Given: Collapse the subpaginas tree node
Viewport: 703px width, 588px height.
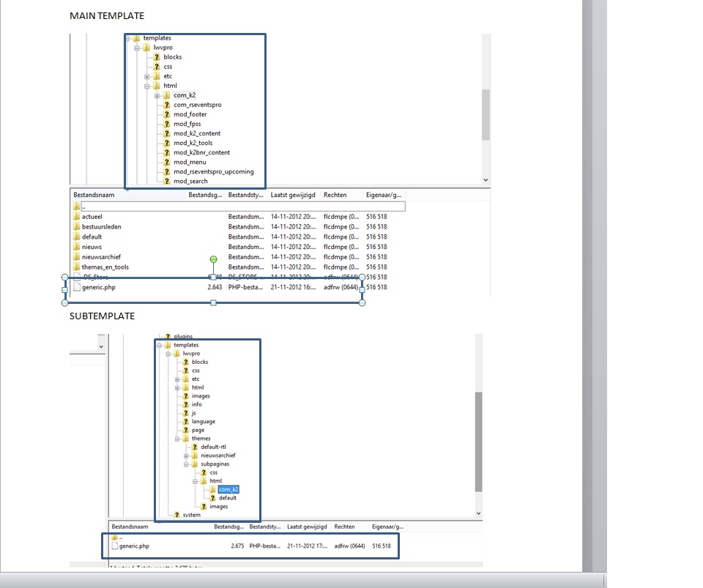Looking at the screenshot, I should click(186, 464).
